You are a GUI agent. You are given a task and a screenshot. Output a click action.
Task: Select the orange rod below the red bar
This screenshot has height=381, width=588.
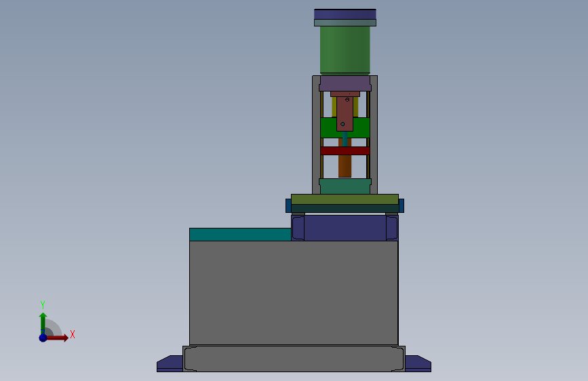pyautogui.click(x=345, y=166)
